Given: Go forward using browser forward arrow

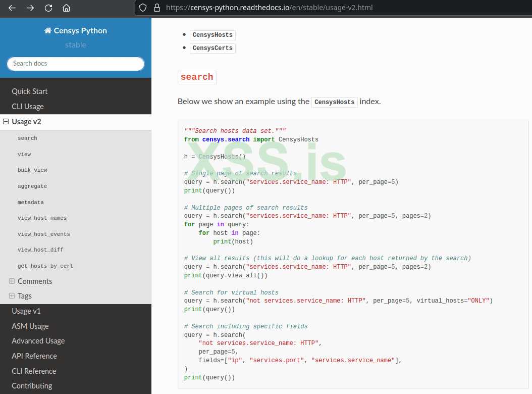Looking at the screenshot, I should (x=30, y=8).
